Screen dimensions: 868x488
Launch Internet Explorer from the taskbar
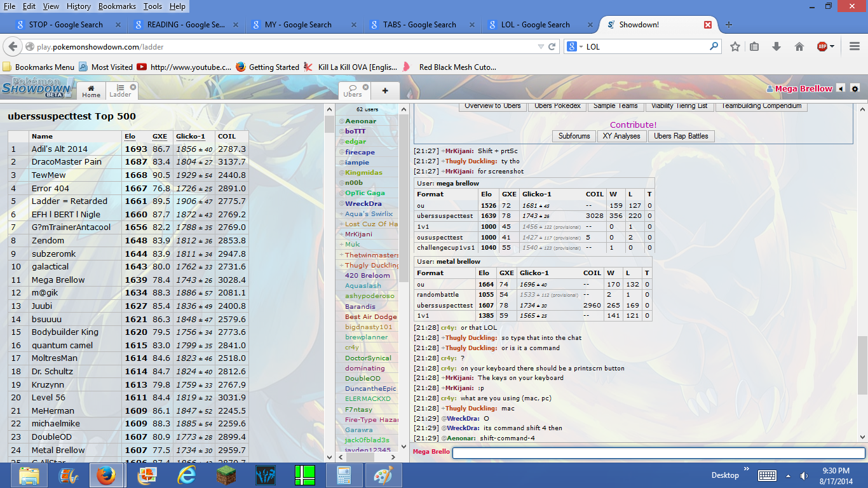point(187,475)
